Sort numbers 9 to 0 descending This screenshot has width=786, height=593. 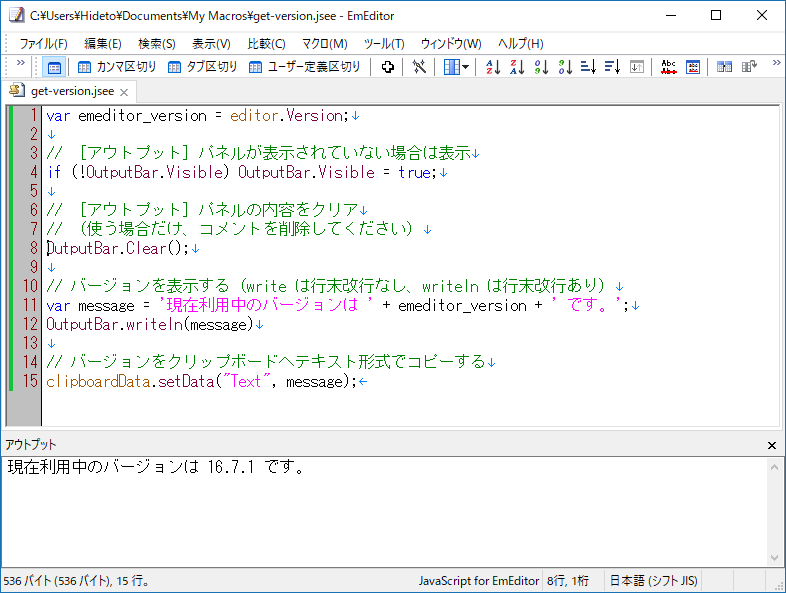(565, 67)
